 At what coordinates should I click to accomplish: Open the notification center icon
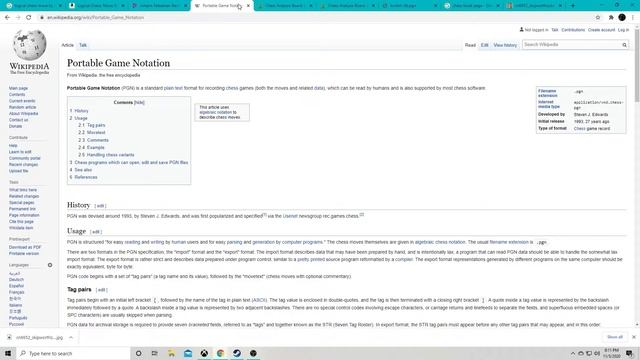(629, 353)
